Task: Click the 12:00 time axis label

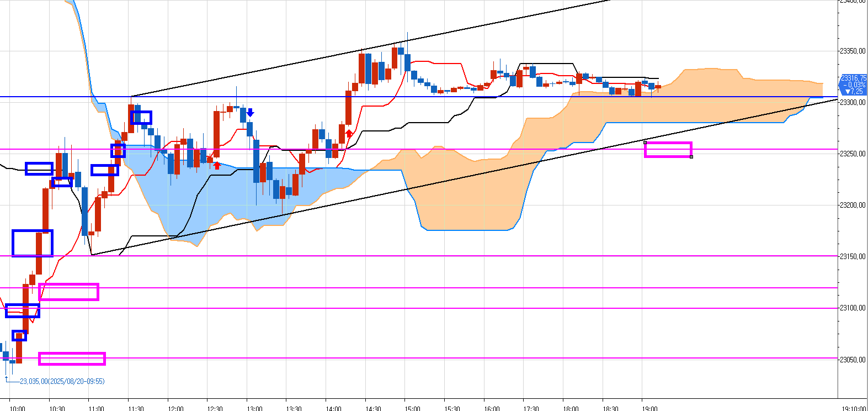Action: [x=175, y=408]
